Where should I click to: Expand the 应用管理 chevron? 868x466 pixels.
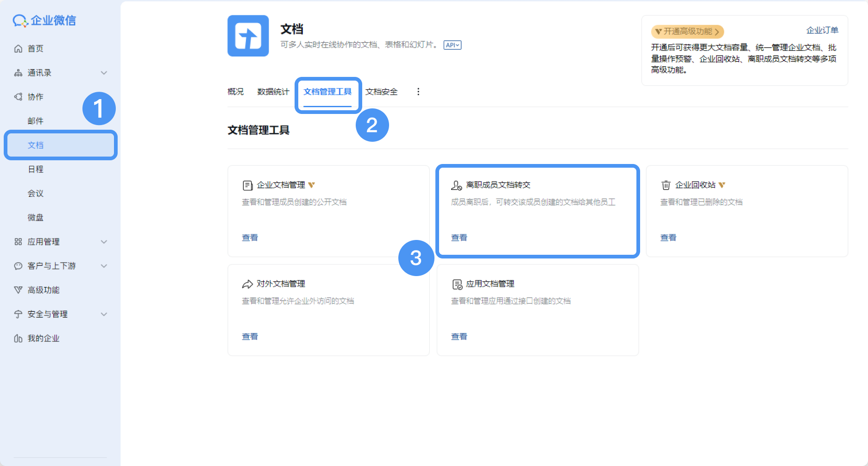[x=104, y=242]
